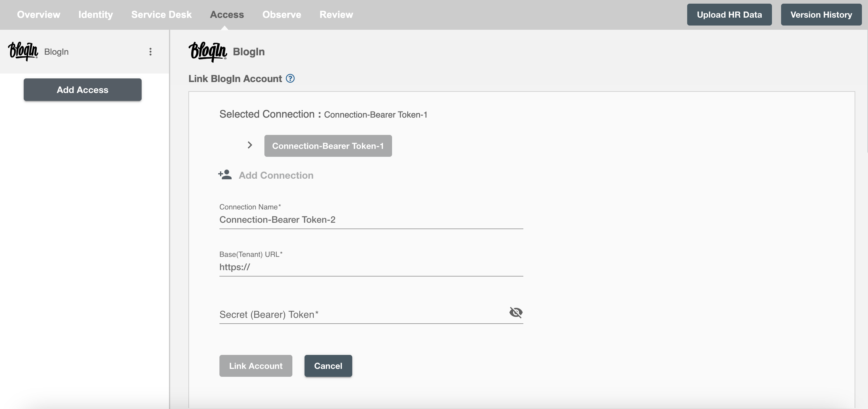Click the Add Connection person-plus icon
This screenshot has height=409, width=868.
[225, 174]
